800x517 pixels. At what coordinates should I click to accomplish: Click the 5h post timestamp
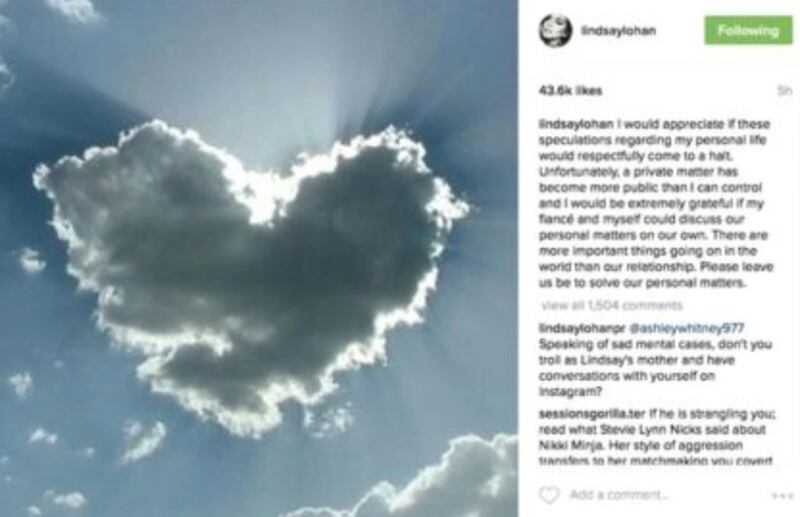coord(785,91)
